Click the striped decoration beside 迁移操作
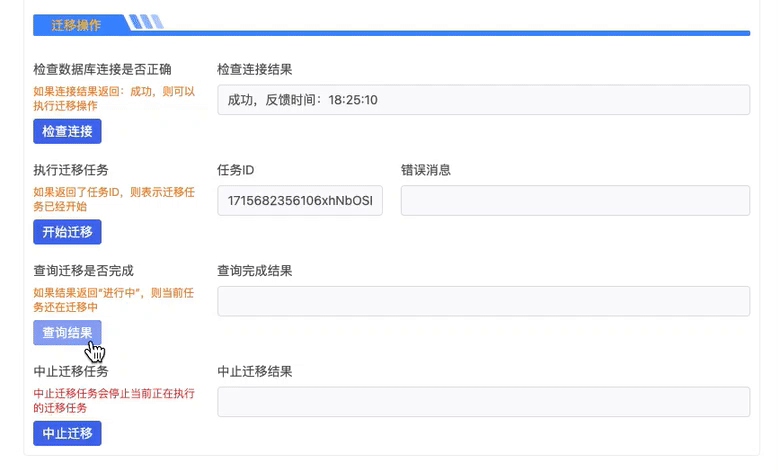The height and width of the screenshot is (472, 780). coord(146,23)
